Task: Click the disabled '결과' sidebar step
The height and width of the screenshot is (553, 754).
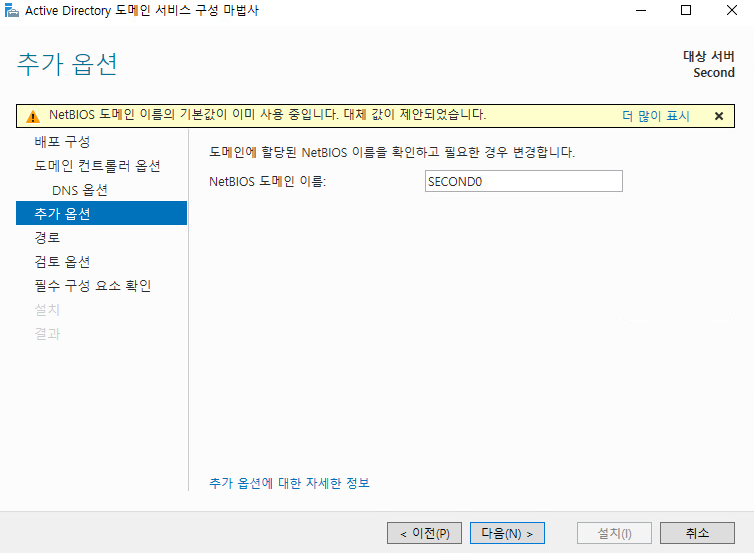Action: (x=47, y=334)
